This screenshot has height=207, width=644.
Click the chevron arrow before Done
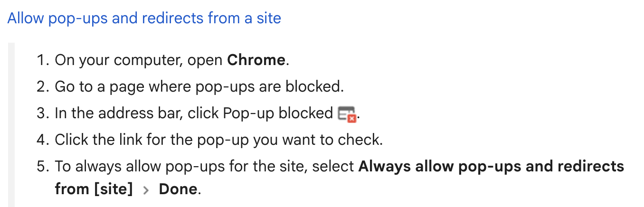146,190
